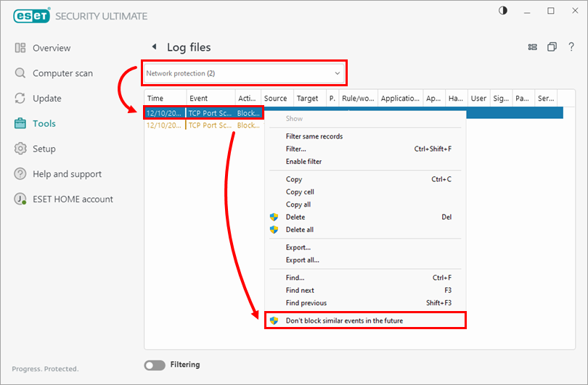Viewport: 588px width, 385px height.
Task: Expand the Network protection log dropdown
Action: pyautogui.click(x=244, y=73)
